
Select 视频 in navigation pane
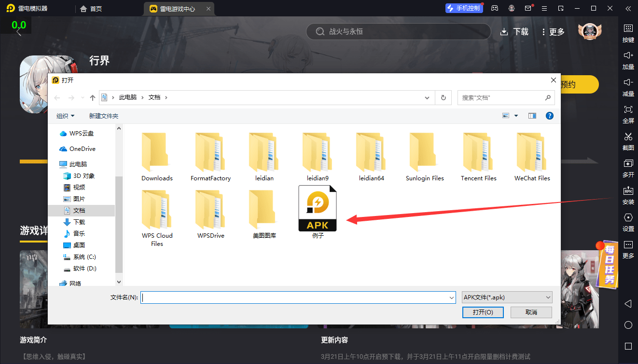[x=75, y=188]
